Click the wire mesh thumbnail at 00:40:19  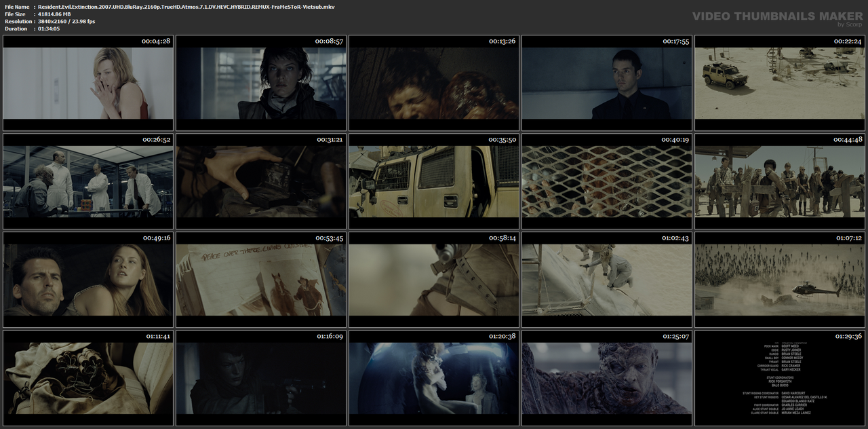coord(607,181)
